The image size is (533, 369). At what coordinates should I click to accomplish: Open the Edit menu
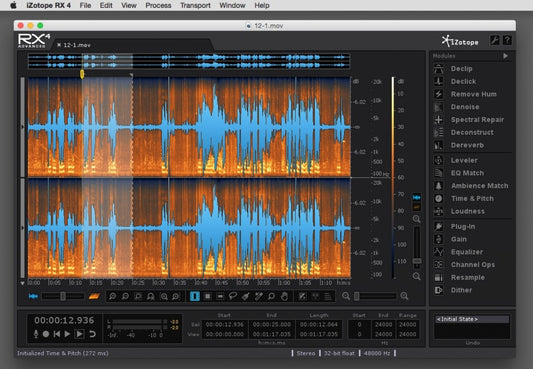coord(106,5)
